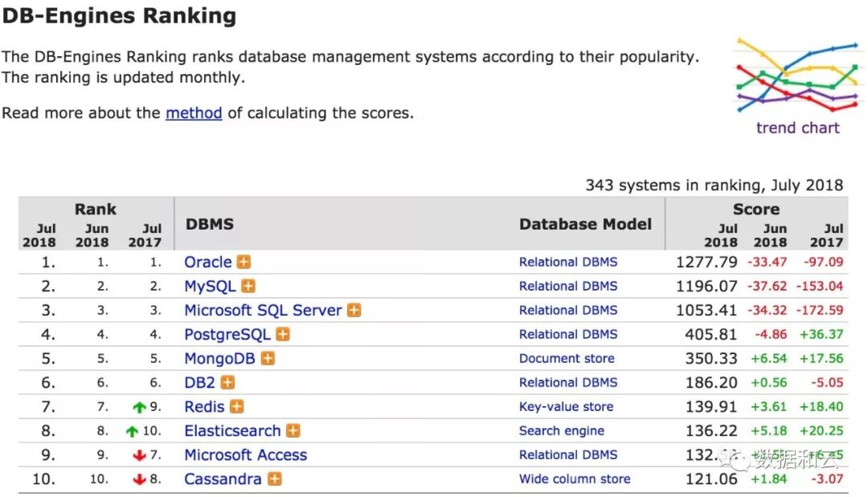Viewport: 868px width, 497px height.
Task: Click the green up arrow in Redis row
Action: coord(140,407)
